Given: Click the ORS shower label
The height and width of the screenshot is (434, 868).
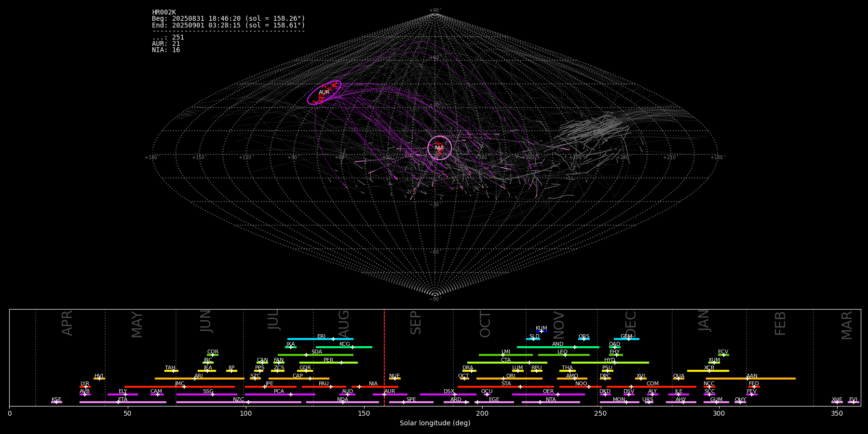Looking at the screenshot, I should pyautogui.click(x=584, y=337).
